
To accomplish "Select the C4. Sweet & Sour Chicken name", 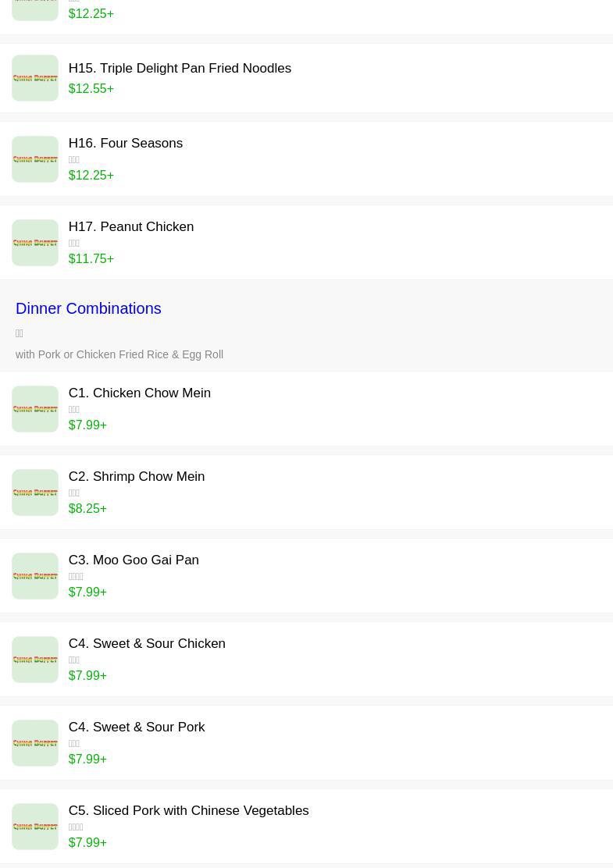I will 147,644.
